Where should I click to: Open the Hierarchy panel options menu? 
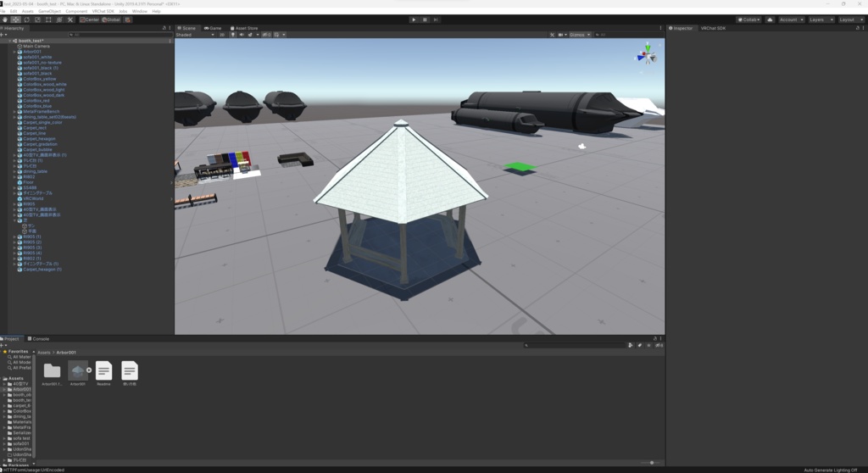170,28
